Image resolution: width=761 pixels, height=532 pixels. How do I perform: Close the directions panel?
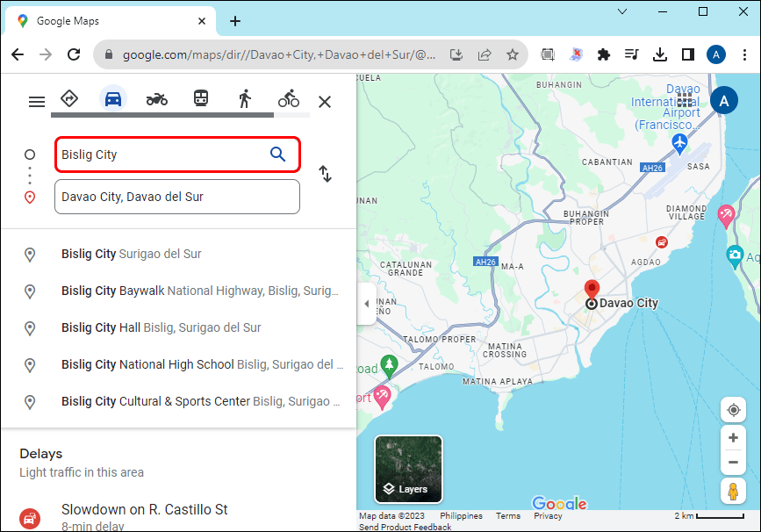click(325, 102)
